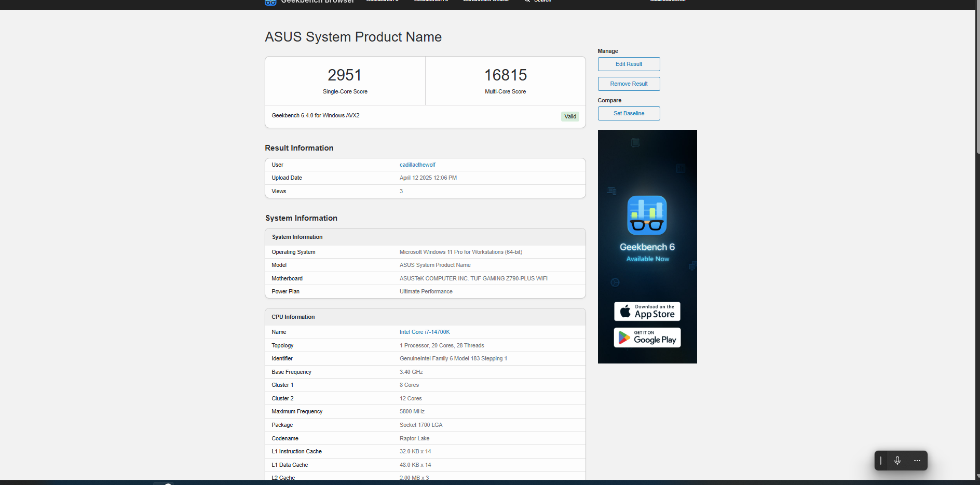Viewport: 980px width, 485px height.
Task: Click the Upload Date row label
Action: click(287, 178)
